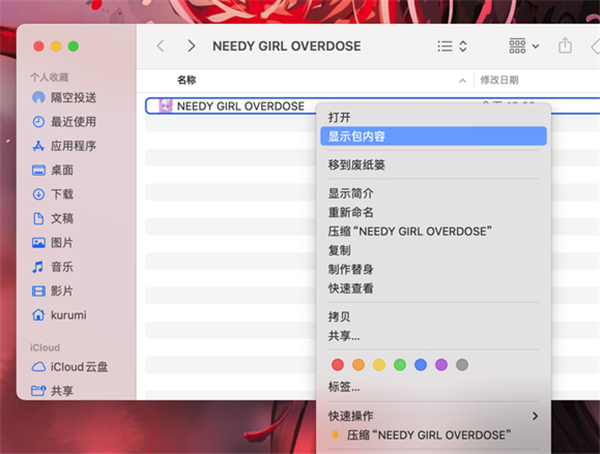600x454 pixels.
Task: Open 最近使用 (Recents) in sidebar
Action: [73, 121]
